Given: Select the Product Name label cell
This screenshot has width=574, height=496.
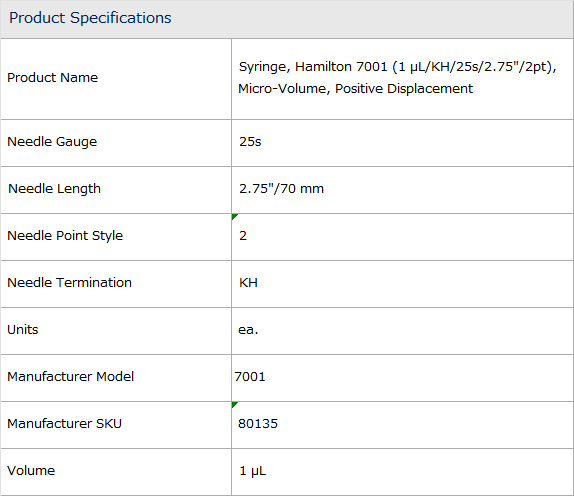Looking at the screenshot, I should [x=116, y=79].
